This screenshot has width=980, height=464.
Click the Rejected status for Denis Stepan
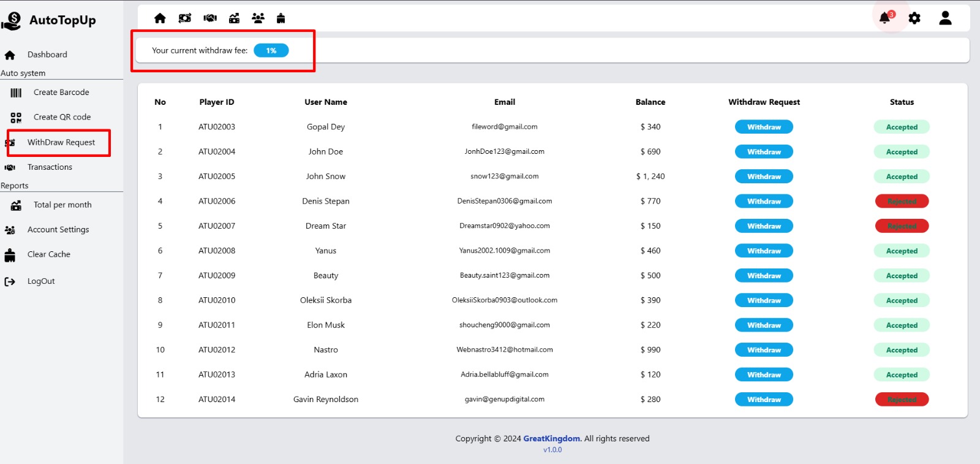(902, 201)
